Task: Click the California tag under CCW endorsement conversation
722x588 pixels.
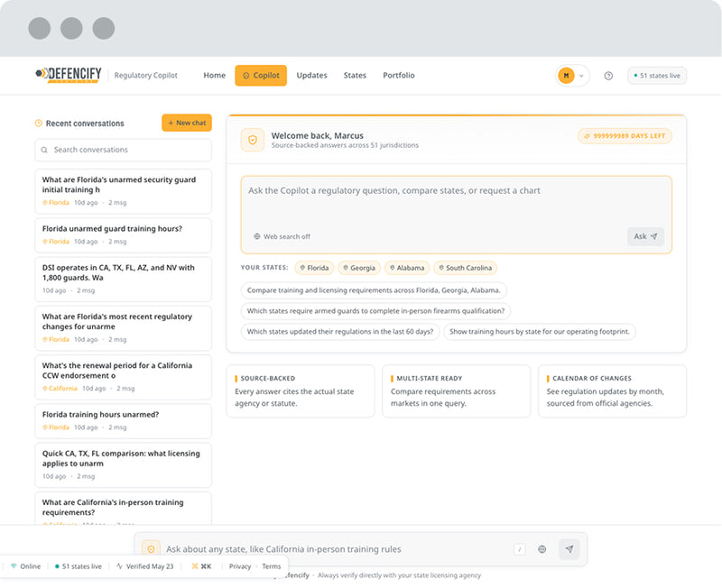Action: pos(60,389)
